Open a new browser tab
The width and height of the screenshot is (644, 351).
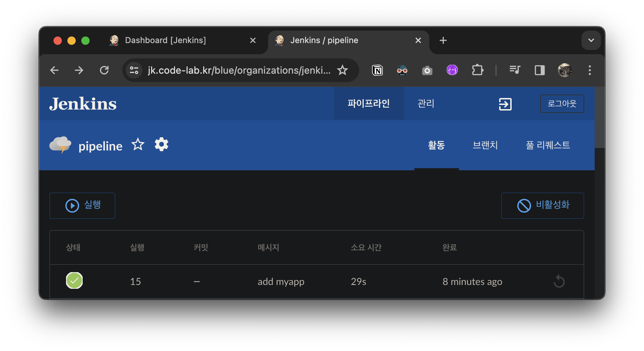click(x=443, y=40)
